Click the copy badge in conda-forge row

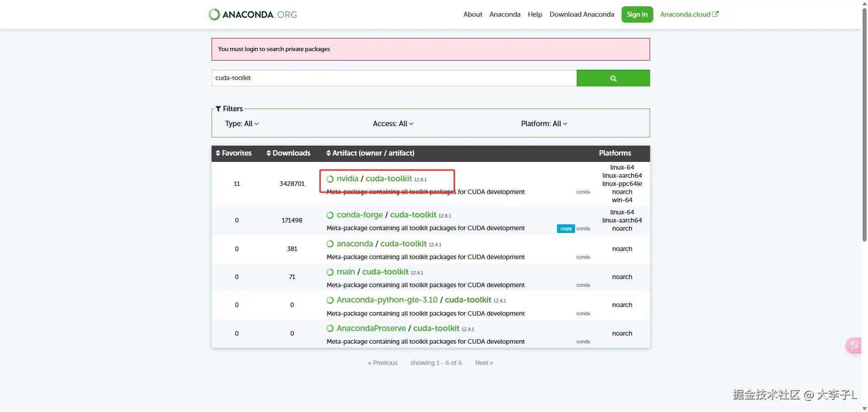[566, 228]
